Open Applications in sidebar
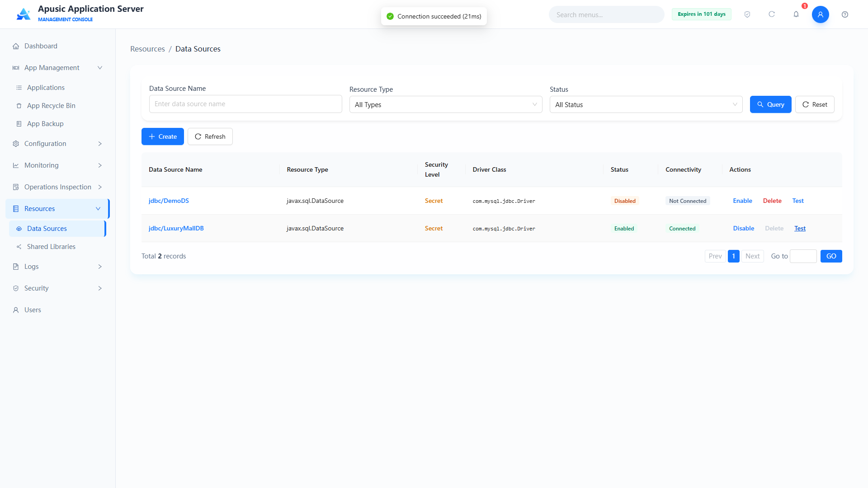The height and width of the screenshot is (488, 868). click(57, 88)
